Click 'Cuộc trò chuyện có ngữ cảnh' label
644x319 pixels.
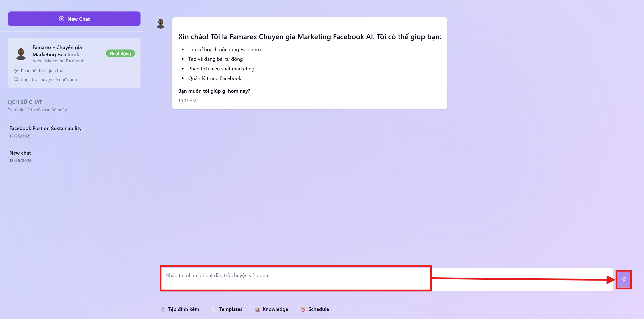click(49, 79)
